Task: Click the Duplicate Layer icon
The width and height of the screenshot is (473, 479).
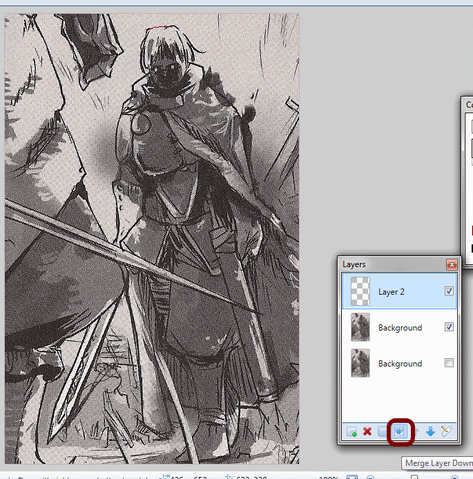Action: (x=382, y=432)
